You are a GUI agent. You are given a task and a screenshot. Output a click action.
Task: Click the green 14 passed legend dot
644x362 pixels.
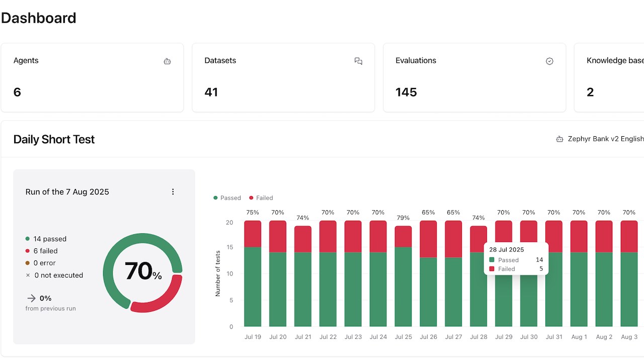28,239
